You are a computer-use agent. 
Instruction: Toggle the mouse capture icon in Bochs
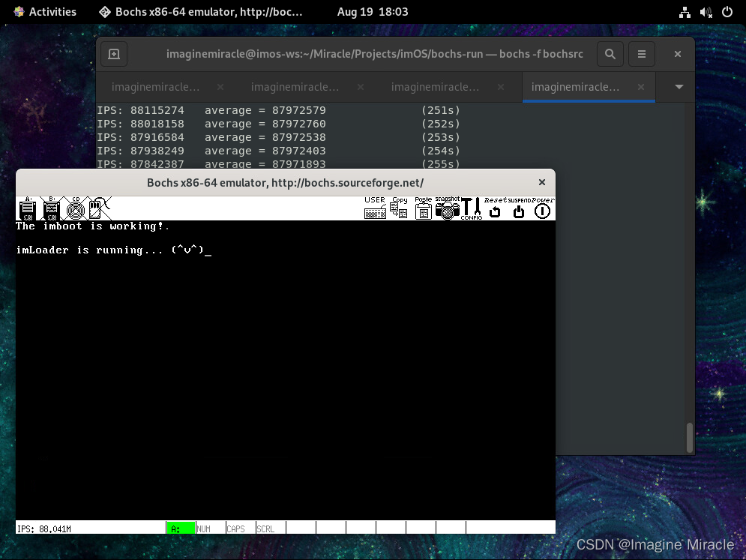[99, 208]
